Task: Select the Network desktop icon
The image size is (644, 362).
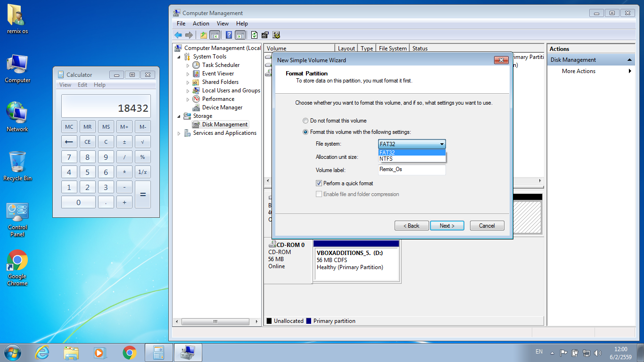Action: coord(17,117)
